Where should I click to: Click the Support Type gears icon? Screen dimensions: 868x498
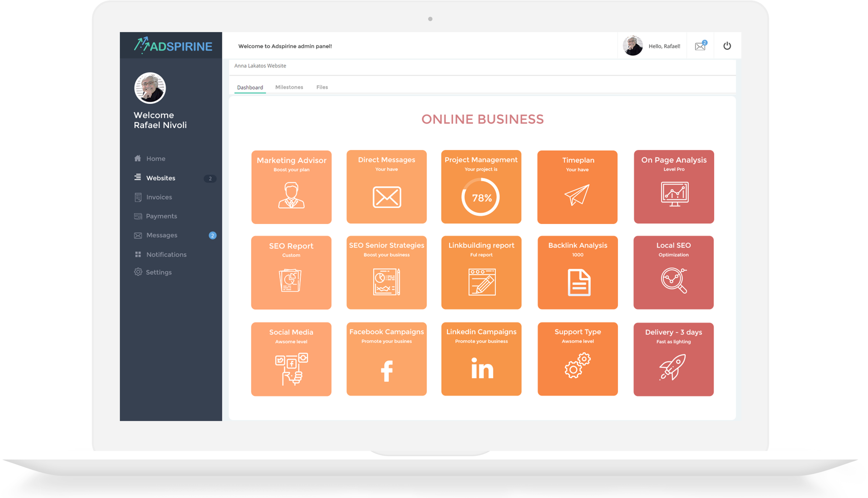[x=577, y=365]
